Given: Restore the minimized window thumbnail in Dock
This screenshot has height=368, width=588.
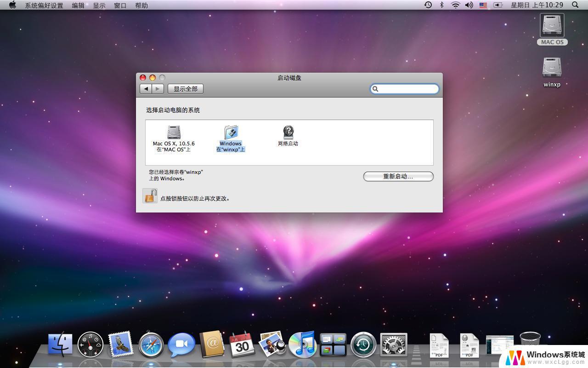Looking at the screenshot, I should pos(500,345).
